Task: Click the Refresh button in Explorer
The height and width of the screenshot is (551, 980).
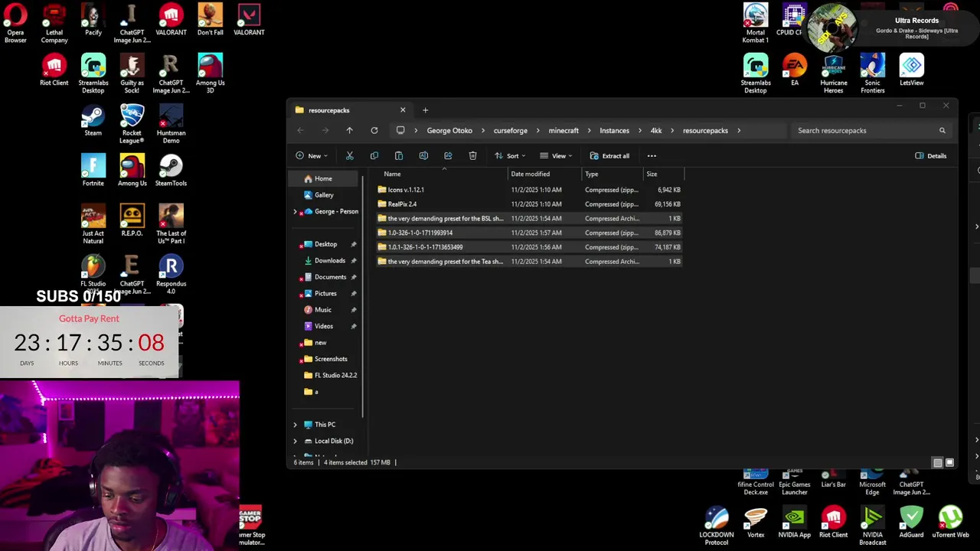Action: tap(374, 131)
